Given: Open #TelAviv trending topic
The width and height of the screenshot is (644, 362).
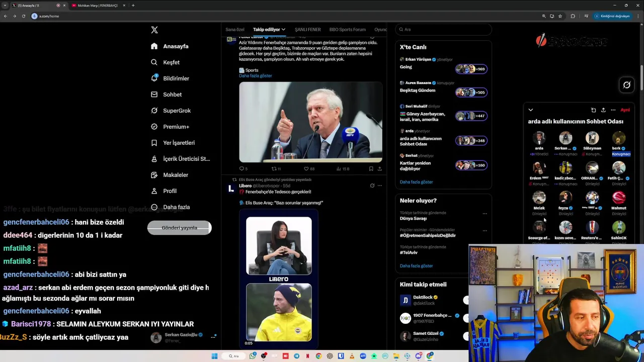Looking at the screenshot, I should 409,252.
